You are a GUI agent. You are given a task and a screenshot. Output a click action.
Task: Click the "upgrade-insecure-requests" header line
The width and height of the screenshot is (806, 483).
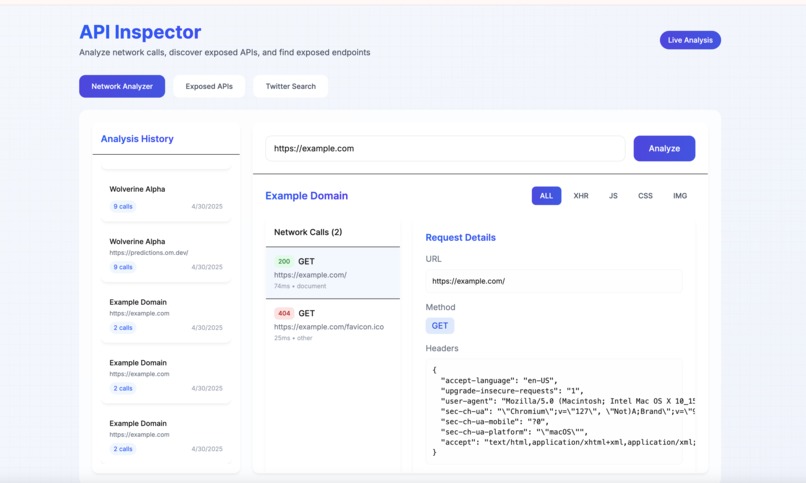pyautogui.click(x=512, y=391)
